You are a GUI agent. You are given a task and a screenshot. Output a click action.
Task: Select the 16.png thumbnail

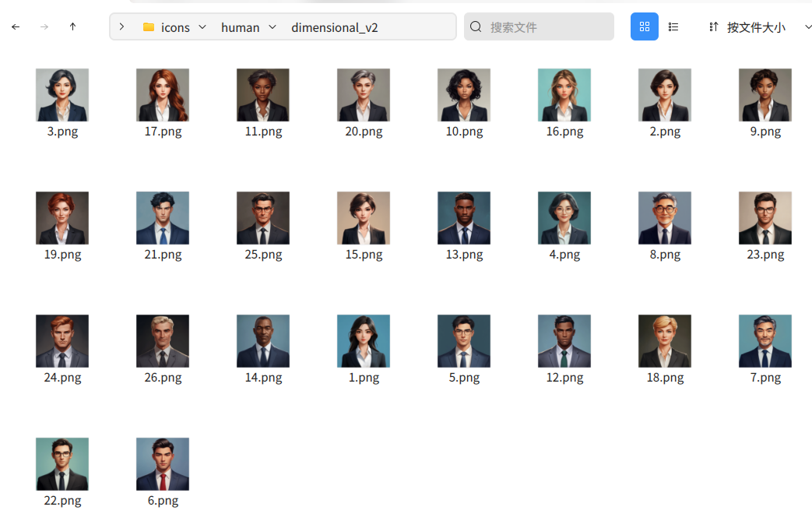tap(564, 95)
